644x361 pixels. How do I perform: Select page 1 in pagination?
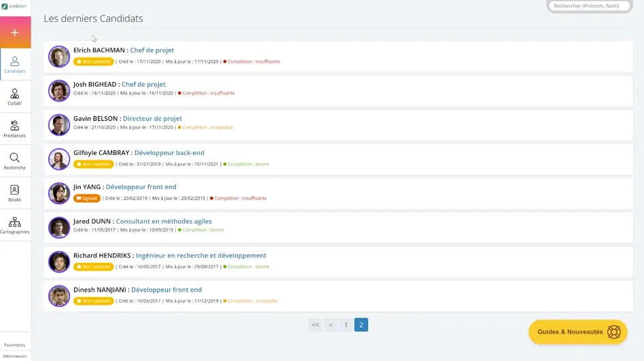click(346, 325)
